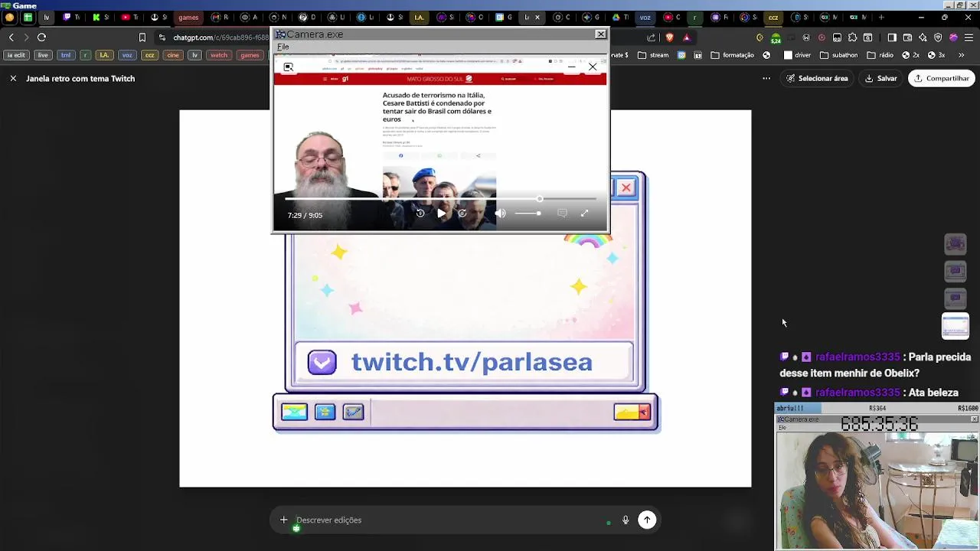Open a new browser tab
Screen dimensions: 980x551
[881, 17]
